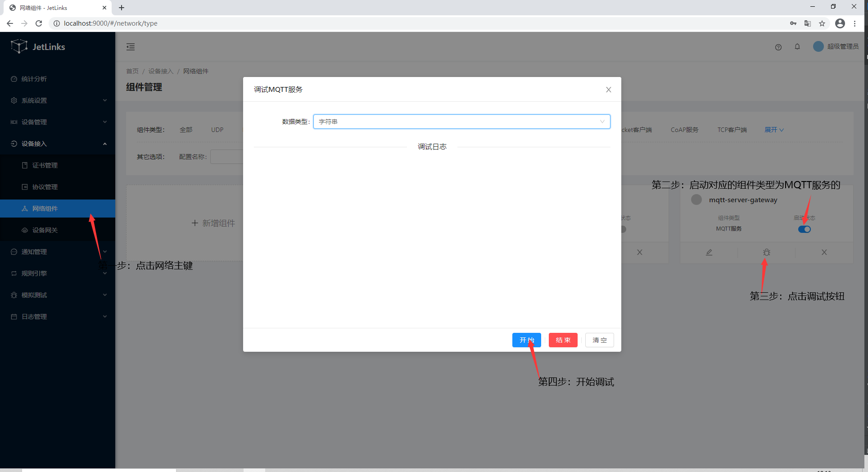
Task: Click the debug bug icon on mqtt-server-gateway card
Action: (x=766, y=252)
